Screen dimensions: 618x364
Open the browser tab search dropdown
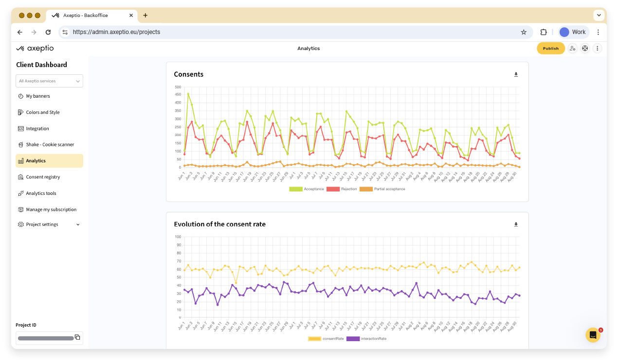pyautogui.click(x=598, y=16)
